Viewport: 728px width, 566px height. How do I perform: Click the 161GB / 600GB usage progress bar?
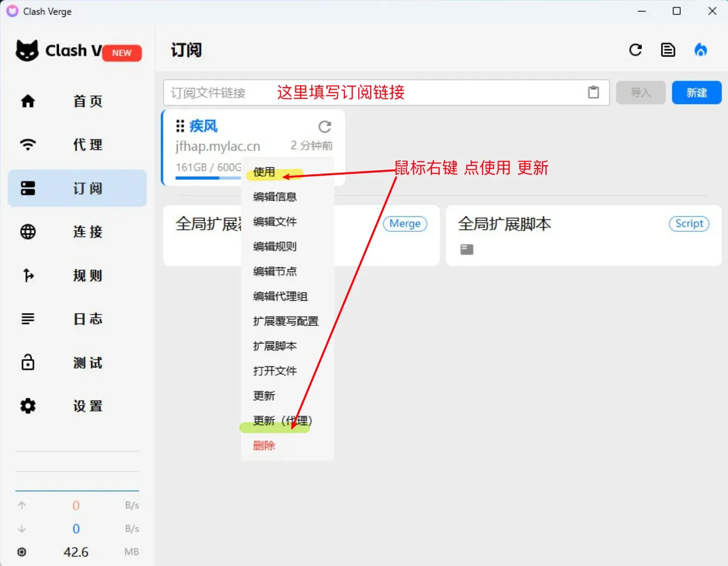208,177
